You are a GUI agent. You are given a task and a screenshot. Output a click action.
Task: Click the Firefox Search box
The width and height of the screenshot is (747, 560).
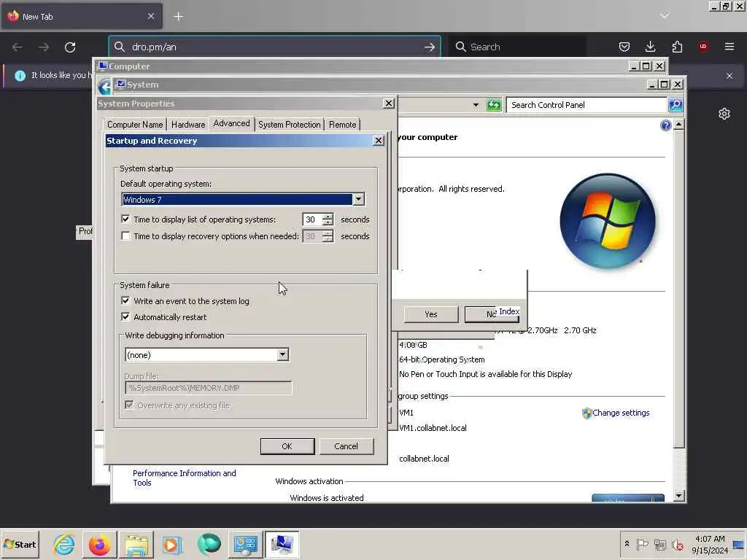pos(519,47)
